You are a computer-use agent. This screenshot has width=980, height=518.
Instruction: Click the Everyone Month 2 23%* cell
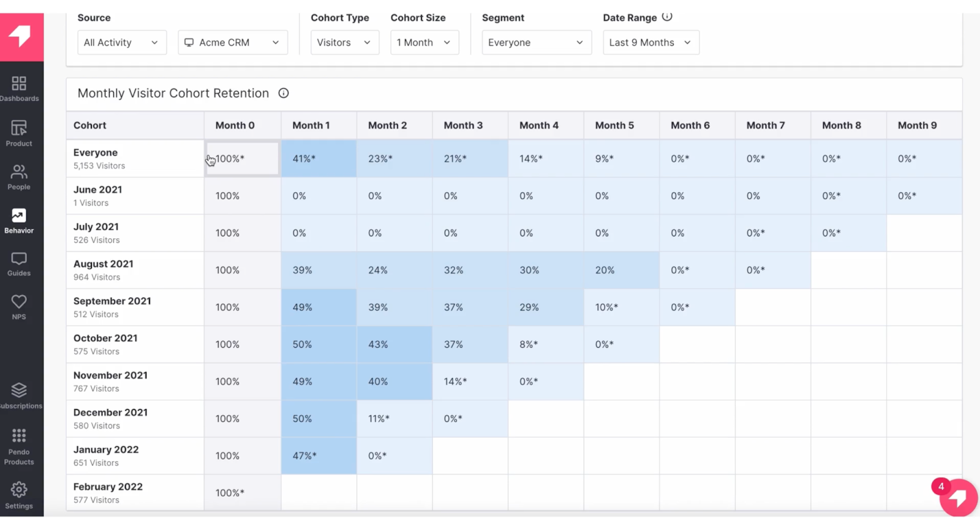pos(395,159)
